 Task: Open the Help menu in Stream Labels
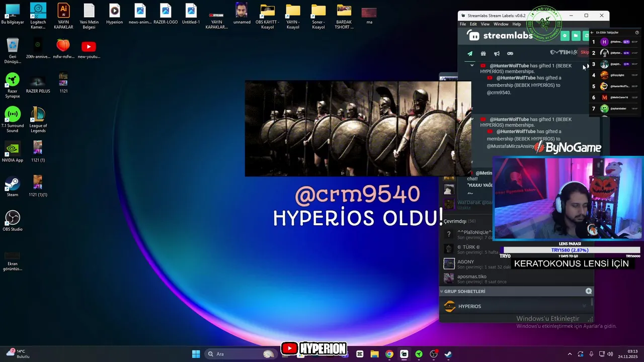517,24
